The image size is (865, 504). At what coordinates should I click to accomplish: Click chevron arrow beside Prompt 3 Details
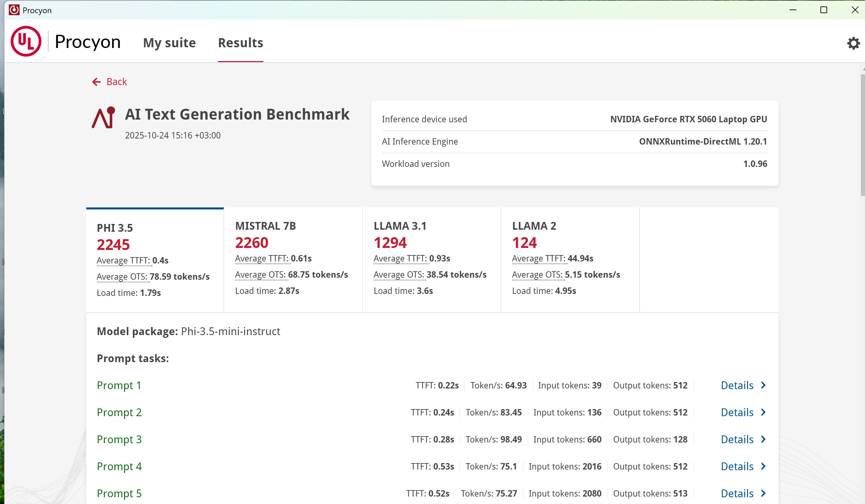coord(763,439)
